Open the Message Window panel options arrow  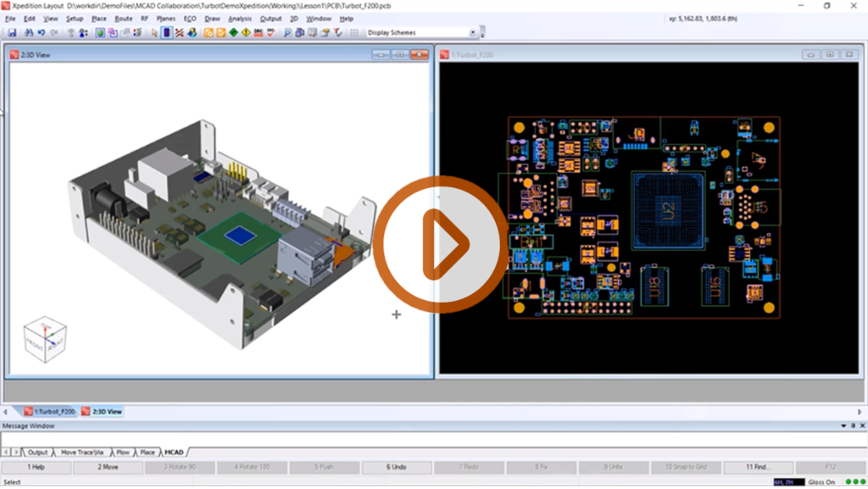pos(843,425)
